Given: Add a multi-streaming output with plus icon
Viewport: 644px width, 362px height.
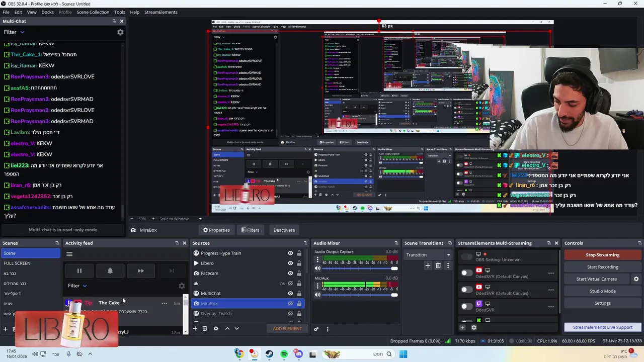Looking at the screenshot, I should coord(462,328).
